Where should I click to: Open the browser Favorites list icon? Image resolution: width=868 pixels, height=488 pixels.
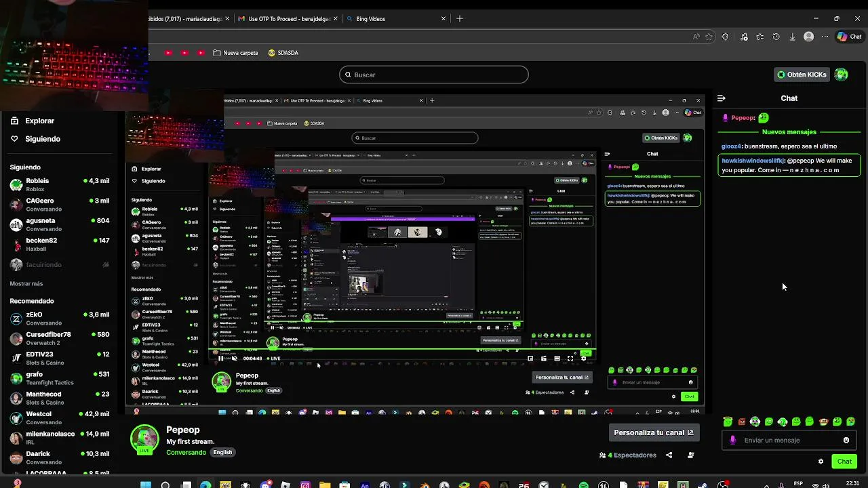[760, 37]
